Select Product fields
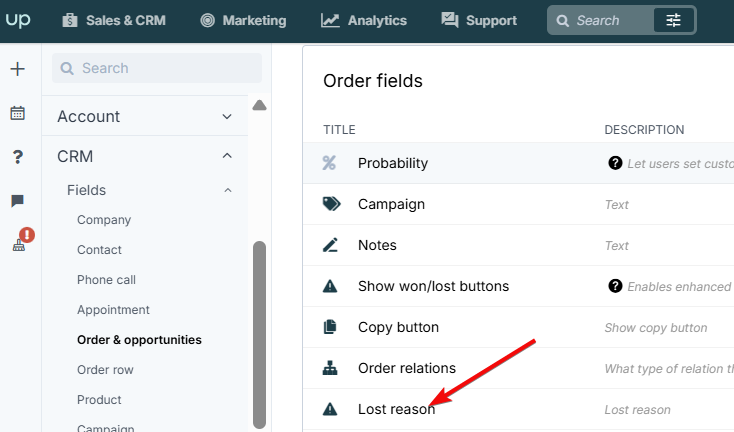 99,400
